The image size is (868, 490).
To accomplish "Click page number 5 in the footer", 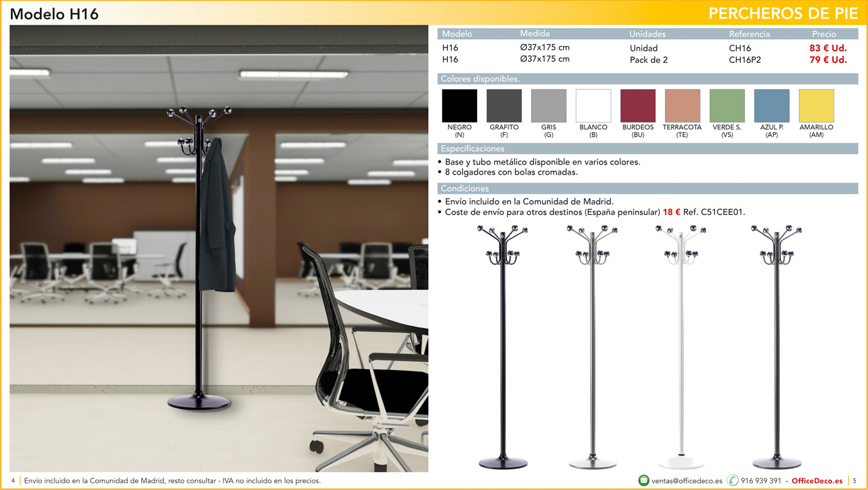I will (x=855, y=481).
